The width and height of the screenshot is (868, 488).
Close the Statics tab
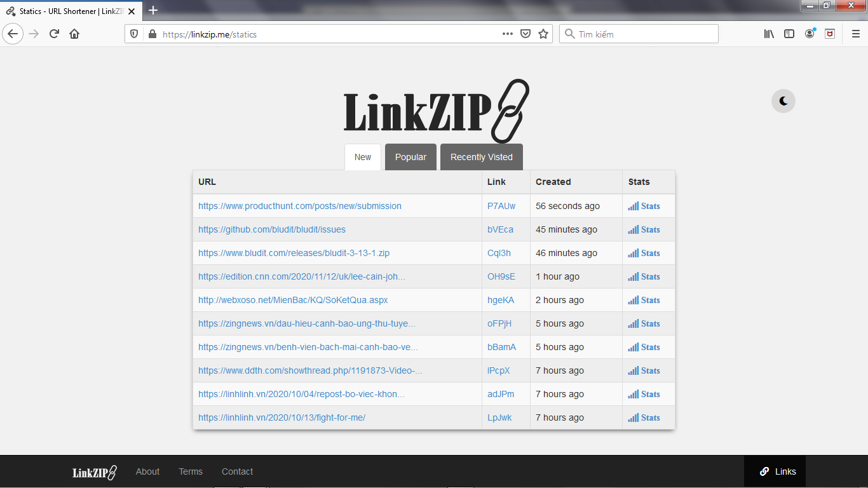[131, 11]
